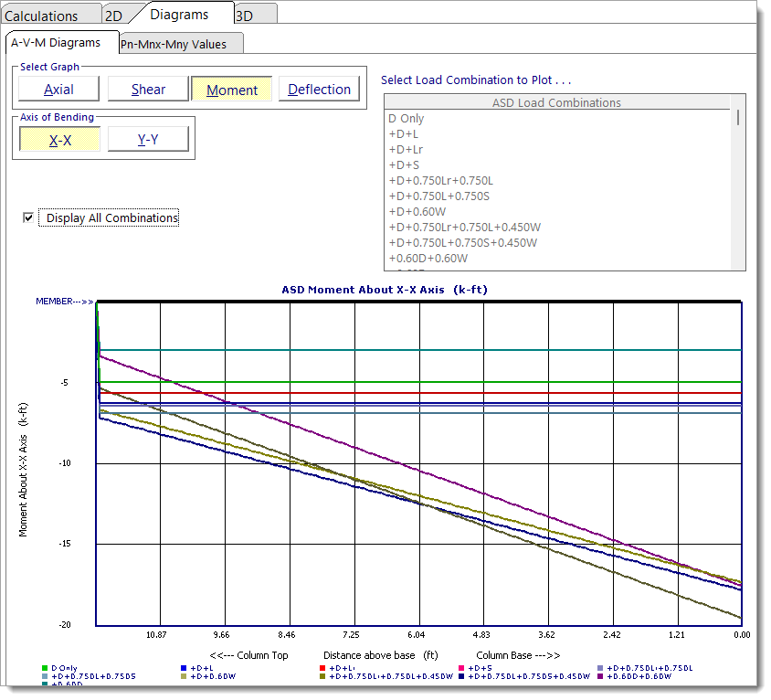Select 'D Only' in load combinations list

click(x=407, y=119)
